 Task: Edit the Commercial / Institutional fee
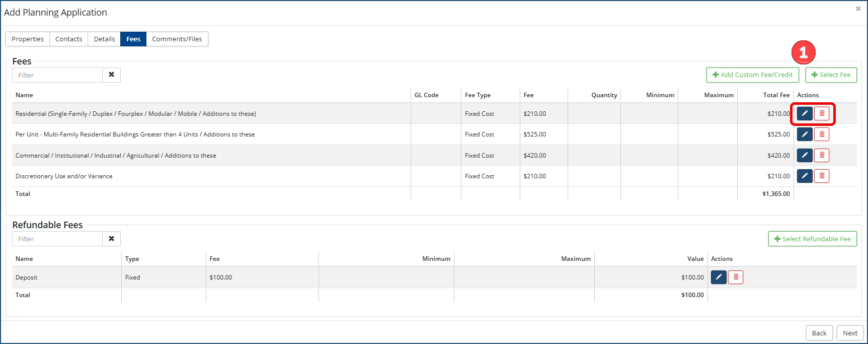pyautogui.click(x=805, y=156)
